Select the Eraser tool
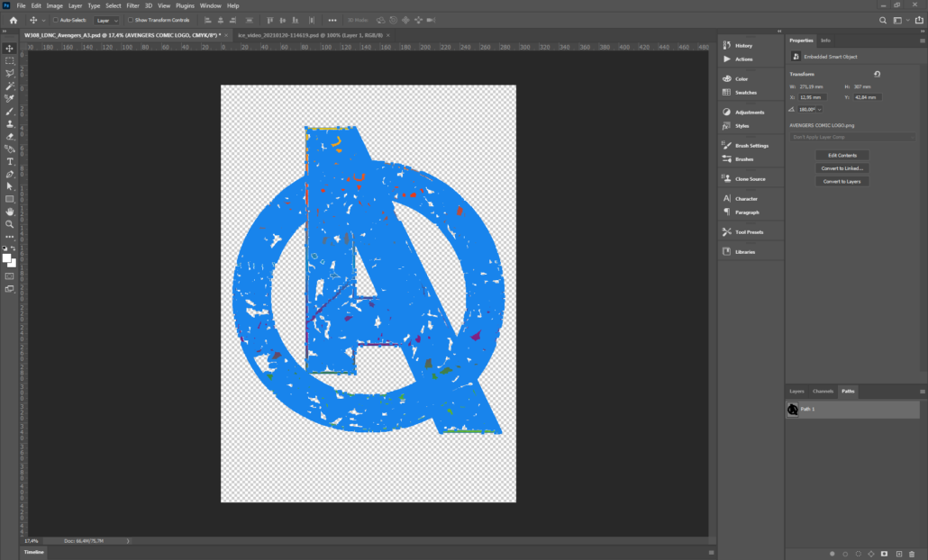 (x=10, y=137)
